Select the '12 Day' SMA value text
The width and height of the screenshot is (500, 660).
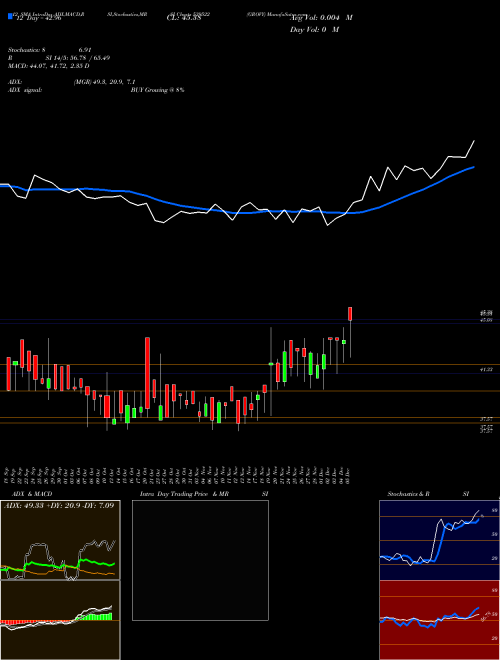coord(39,18)
